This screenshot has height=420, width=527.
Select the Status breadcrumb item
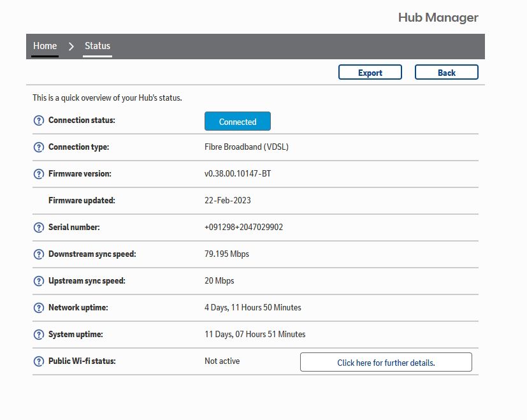tap(97, 46)
